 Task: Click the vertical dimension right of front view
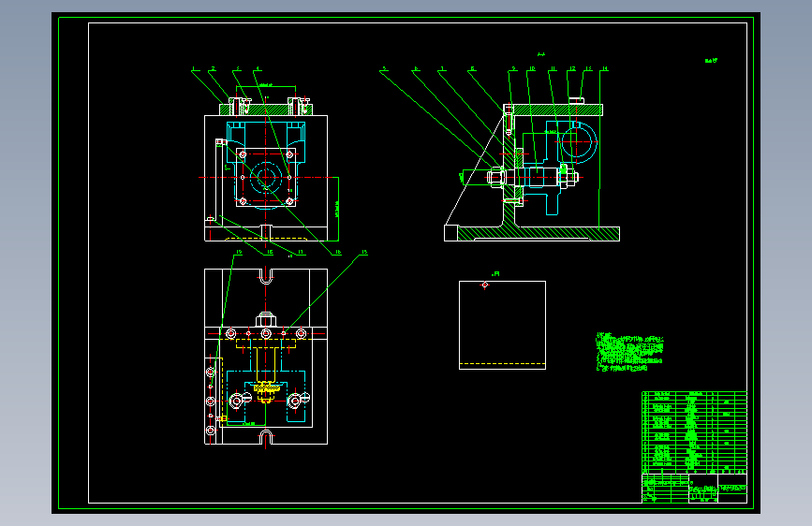[x=338, y=209]
